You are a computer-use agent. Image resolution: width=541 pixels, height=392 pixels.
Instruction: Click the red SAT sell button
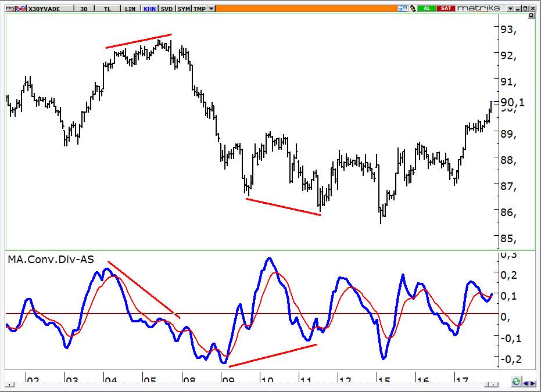[446, 8]
